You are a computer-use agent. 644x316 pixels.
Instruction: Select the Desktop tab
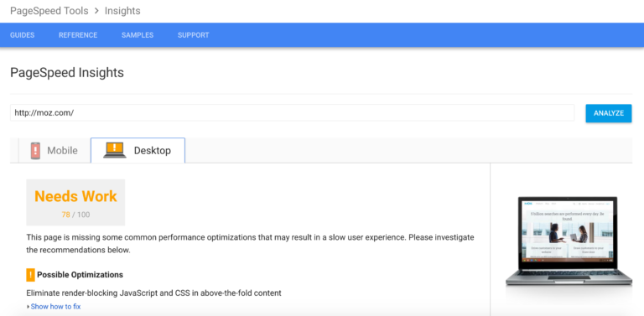point(138,151)
